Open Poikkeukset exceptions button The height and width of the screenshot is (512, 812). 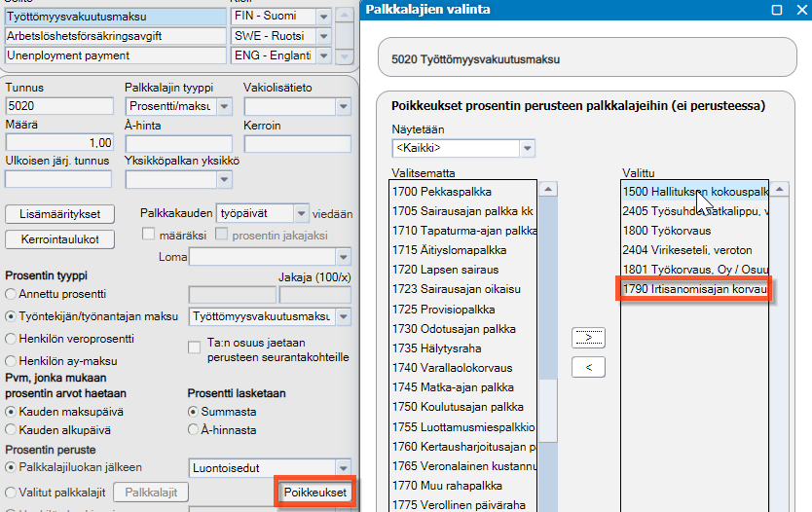click(x=314, y=493)
